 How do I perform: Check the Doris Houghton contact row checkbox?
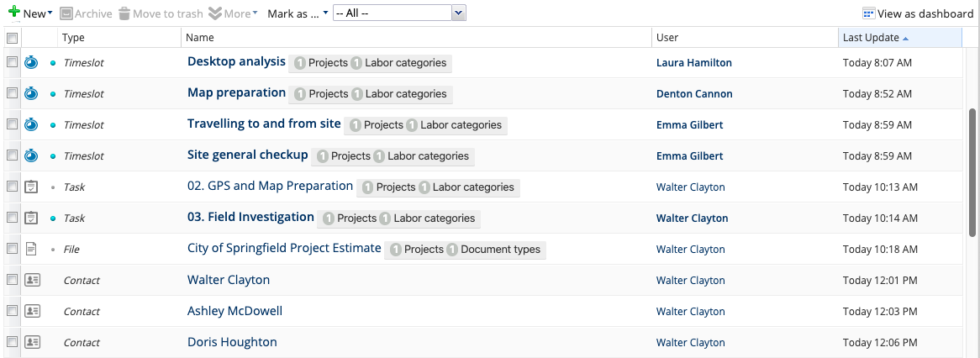[x=12, y=342]
